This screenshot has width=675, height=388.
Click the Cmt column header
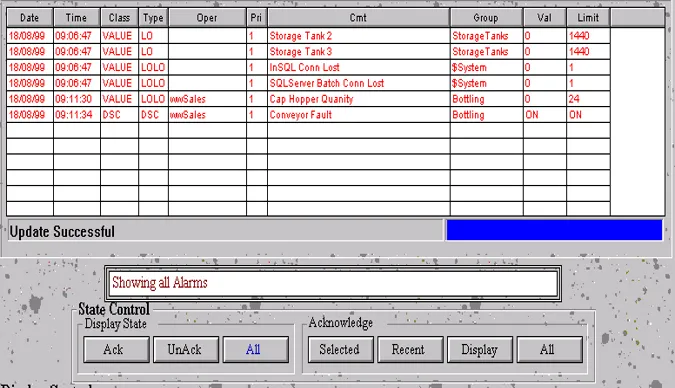tap(359, 18)
